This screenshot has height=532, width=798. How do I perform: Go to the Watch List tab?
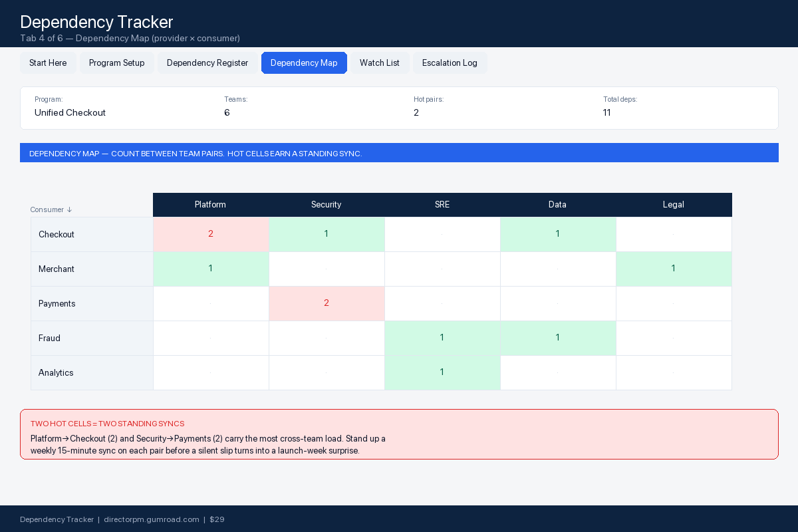(380, 63)
